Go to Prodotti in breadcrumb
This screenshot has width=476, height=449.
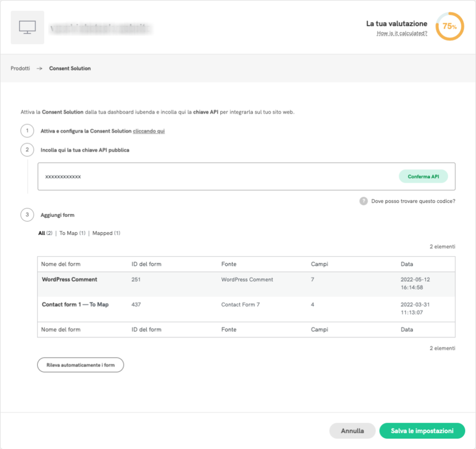[x=20, y=68]
